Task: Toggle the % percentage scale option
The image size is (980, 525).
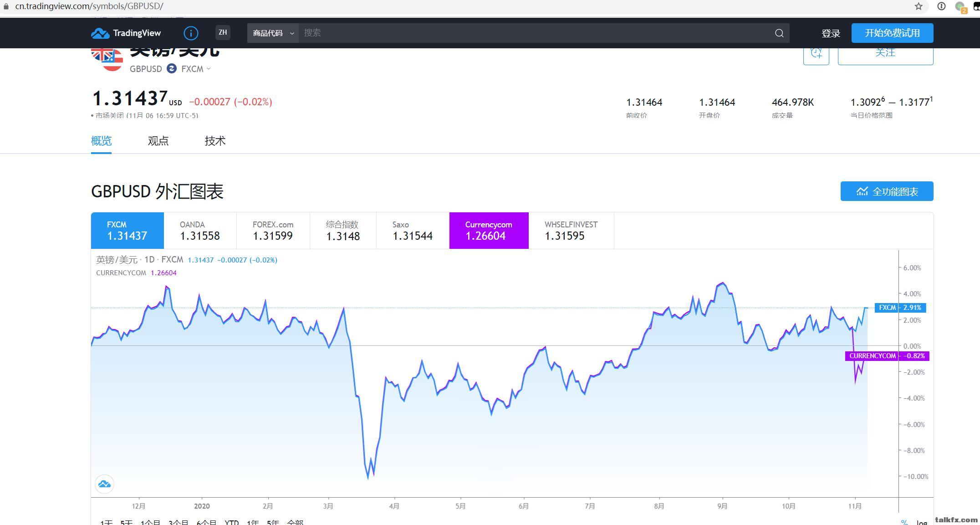Action: (904, 522)
